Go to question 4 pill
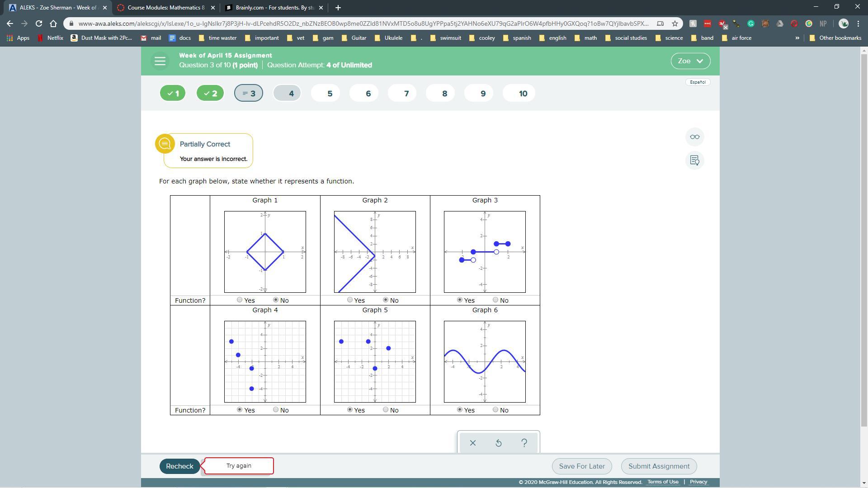Image resolution: width=868 pixels, height=488 pixels. [x=288, y=94]
